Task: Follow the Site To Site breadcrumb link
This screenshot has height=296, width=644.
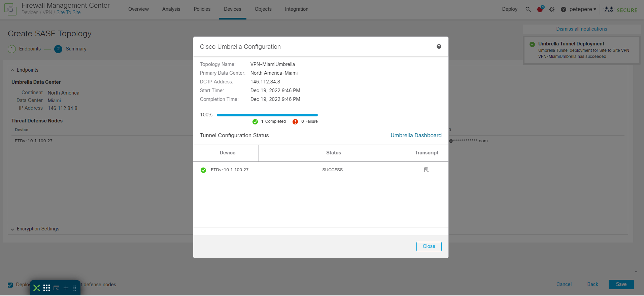Action: click(x=69, y=12)
